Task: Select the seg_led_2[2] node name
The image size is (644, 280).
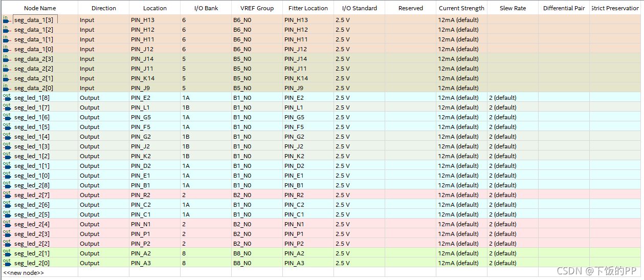Action: pyautogui.click(x=32, y=243)
